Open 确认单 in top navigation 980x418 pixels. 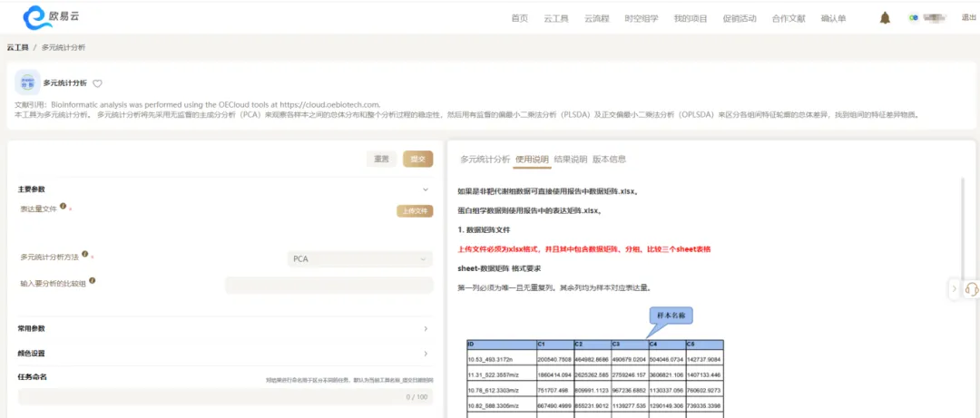coord(833,19)
